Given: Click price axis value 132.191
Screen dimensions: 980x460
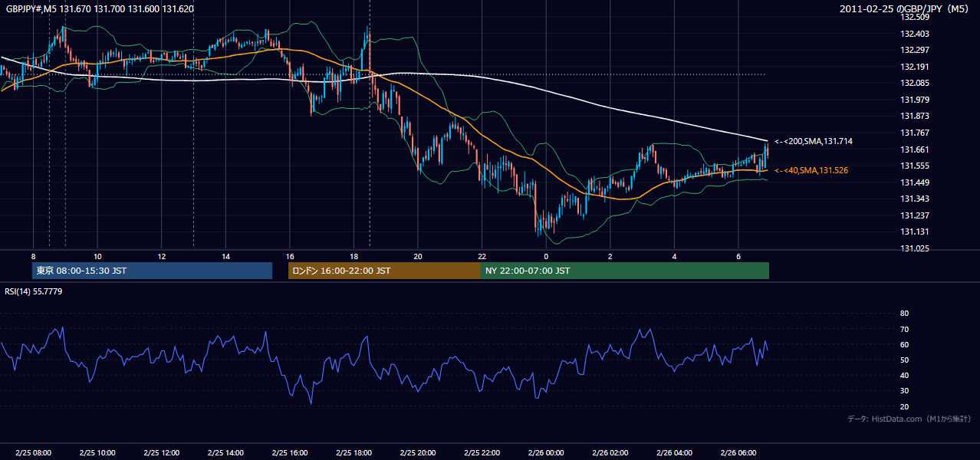Looking at the screenshot, I should [x=914, y=67].
